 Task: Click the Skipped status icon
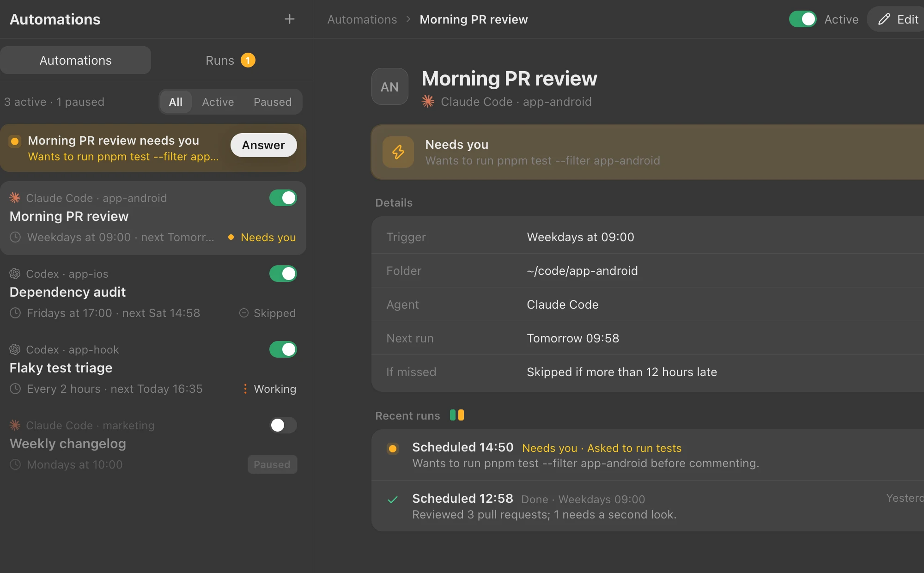coord(244,313)
